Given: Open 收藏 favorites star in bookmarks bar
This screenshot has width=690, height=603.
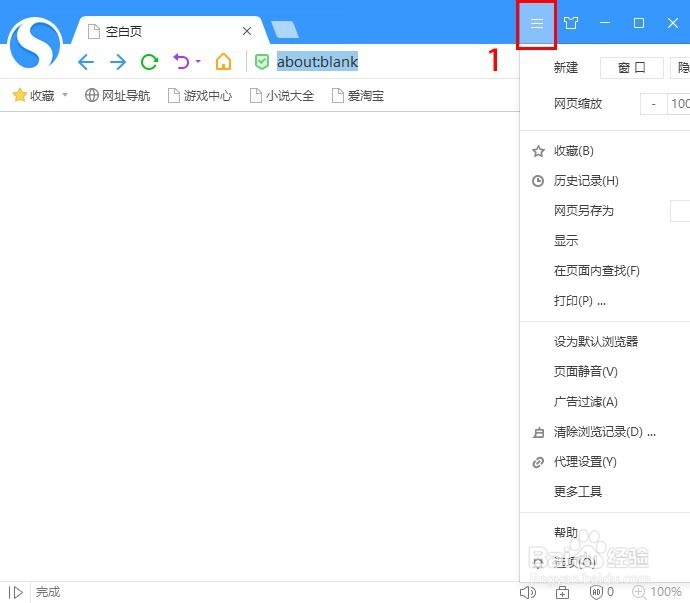Looking at the screenshot, I should click(33, 95).
